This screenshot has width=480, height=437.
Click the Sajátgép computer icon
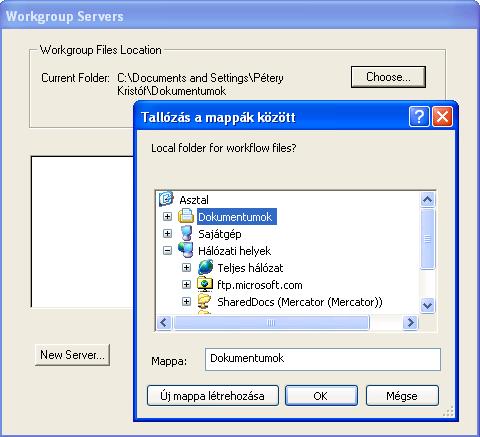coord(186,233)
